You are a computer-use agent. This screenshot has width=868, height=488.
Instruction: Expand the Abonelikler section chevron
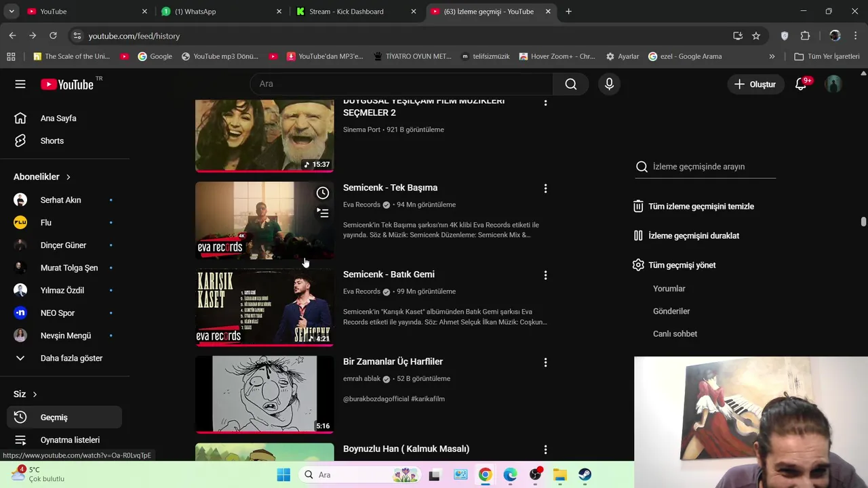click(x=68, y=177)
